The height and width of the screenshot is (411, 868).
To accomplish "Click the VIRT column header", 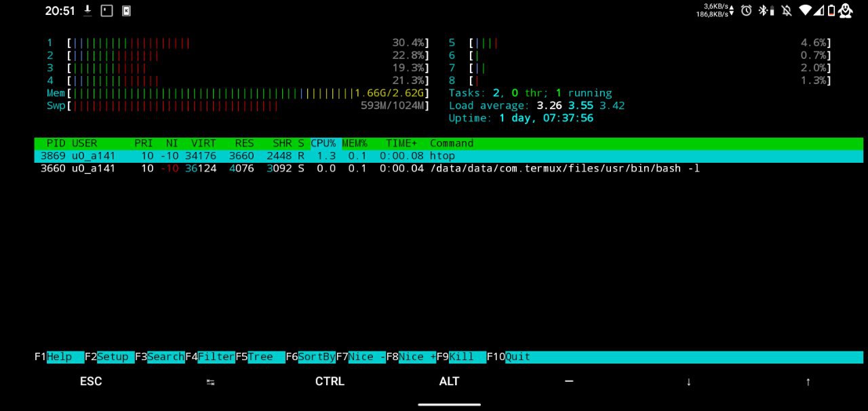I will pos(203,143).
